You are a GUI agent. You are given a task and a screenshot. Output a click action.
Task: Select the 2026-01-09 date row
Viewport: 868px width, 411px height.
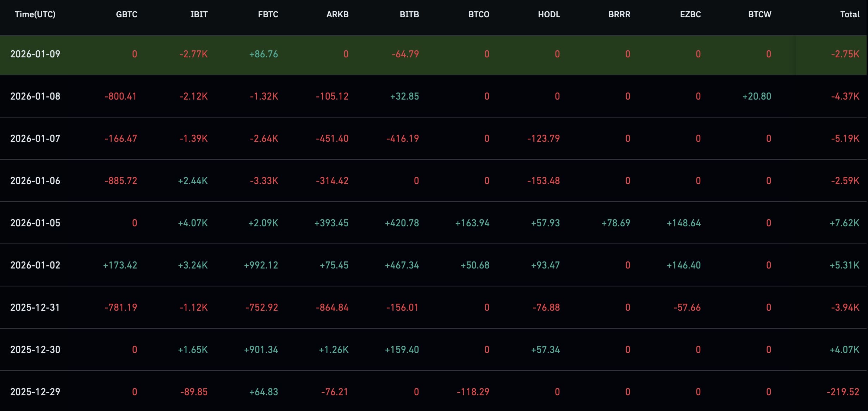tap(433, 55)
